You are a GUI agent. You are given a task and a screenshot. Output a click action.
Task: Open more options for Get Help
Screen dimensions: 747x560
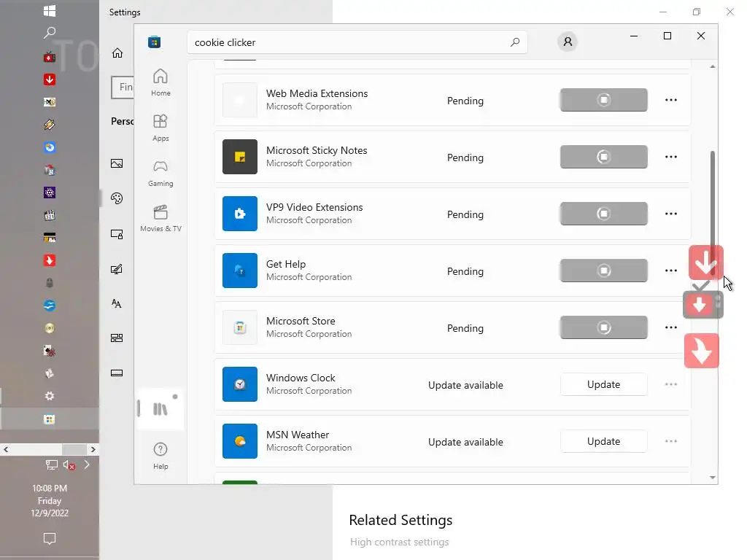(x=671, y=271)
